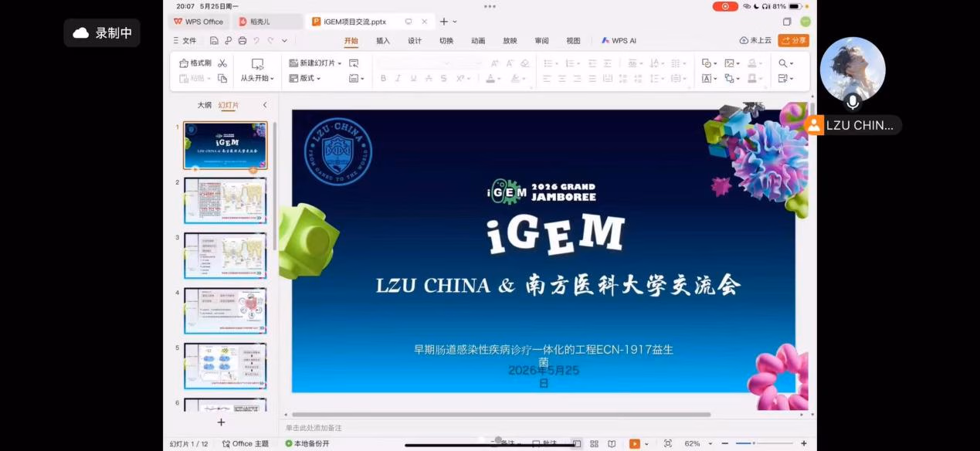
Task: Click the Redo arrow icon
Action: [270, 41]
